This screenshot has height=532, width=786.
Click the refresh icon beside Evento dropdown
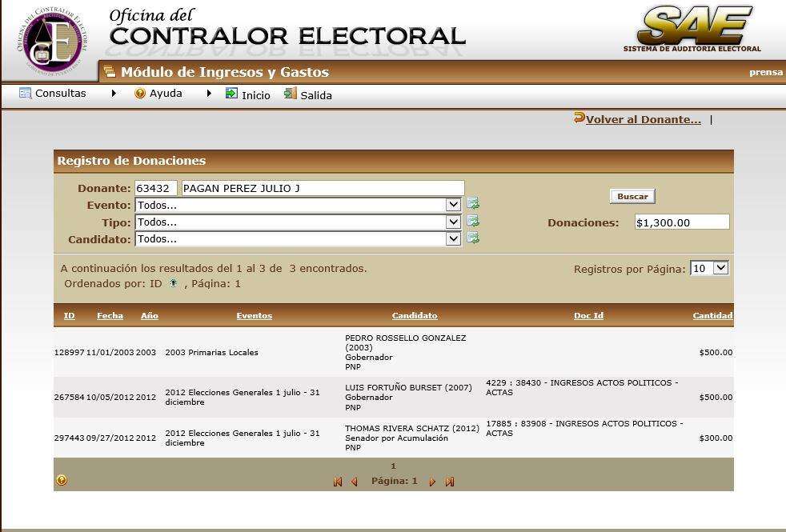pyautogui.click(x=473, y=205)
